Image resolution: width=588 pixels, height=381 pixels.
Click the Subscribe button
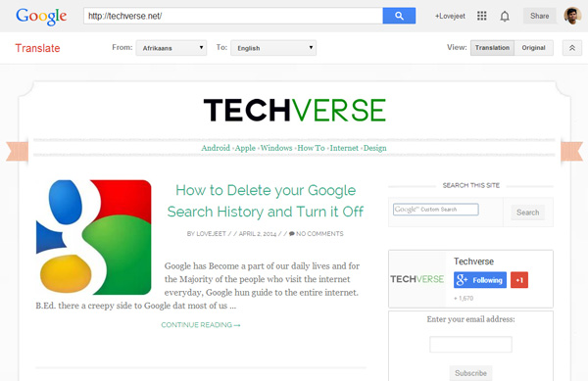[x=470, y=373]
